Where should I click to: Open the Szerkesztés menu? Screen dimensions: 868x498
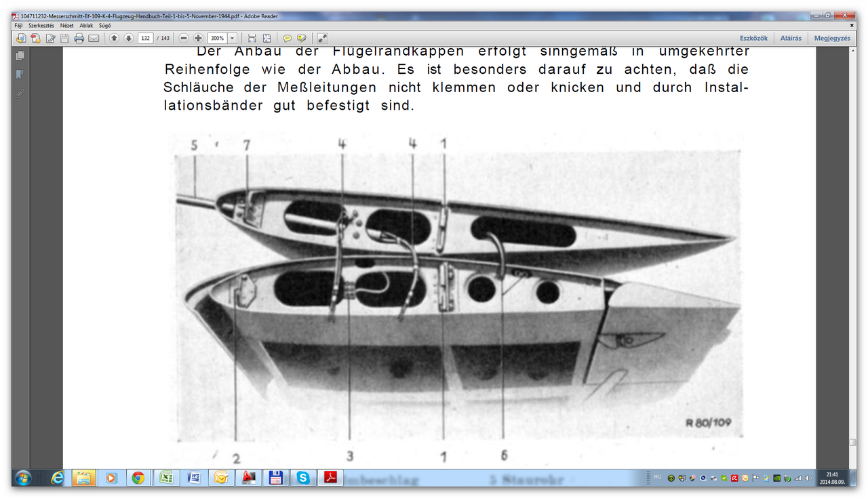coord(41,25)
